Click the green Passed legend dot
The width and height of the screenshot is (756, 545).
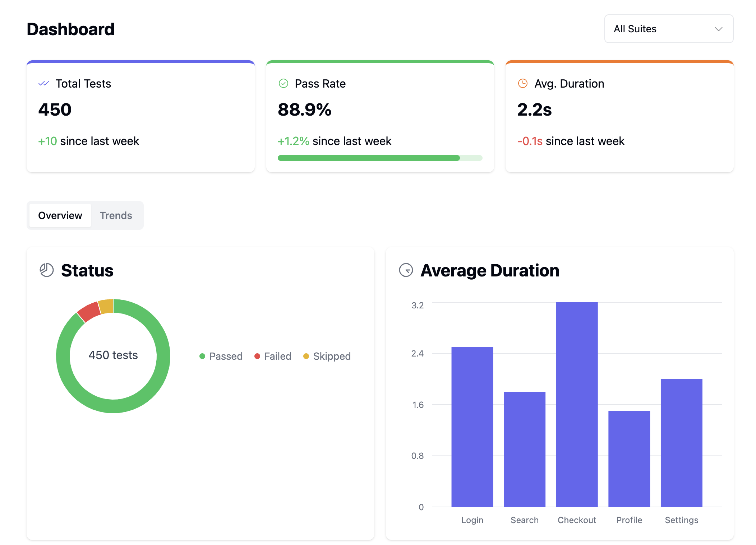202,356
